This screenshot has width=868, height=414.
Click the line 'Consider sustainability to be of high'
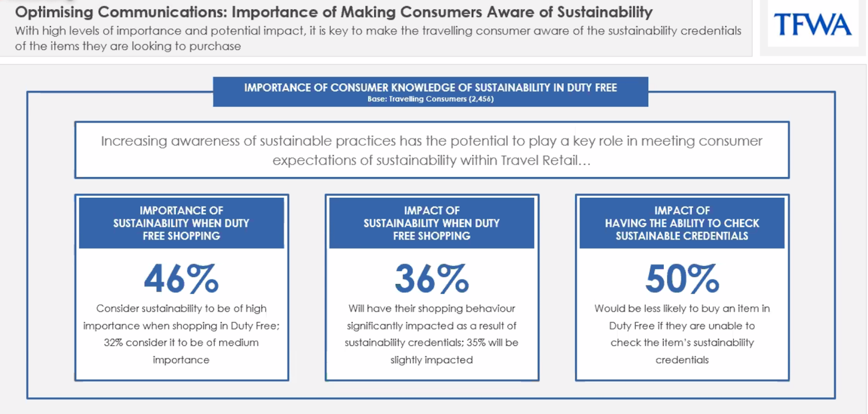click(x=181, y=309)
